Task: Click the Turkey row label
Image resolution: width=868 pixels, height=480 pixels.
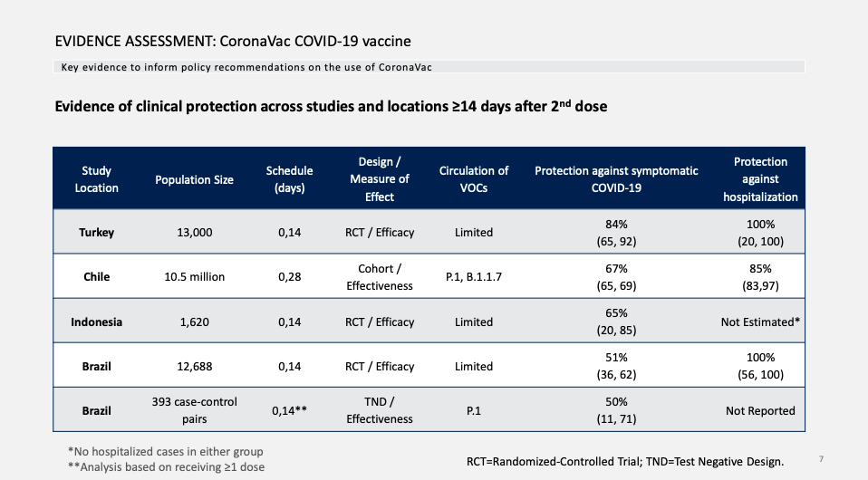Action: pyautogui.click(x=97, y=233)
